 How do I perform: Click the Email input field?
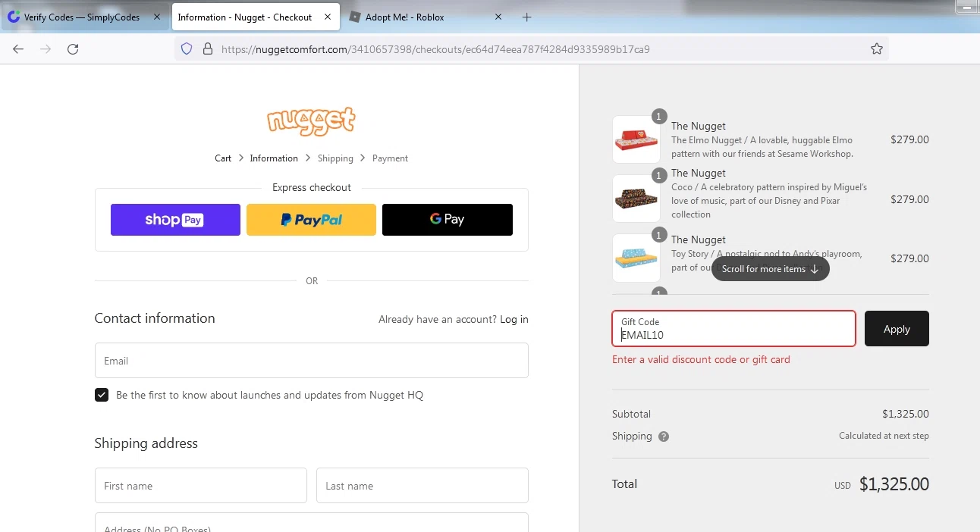(311, 361)
